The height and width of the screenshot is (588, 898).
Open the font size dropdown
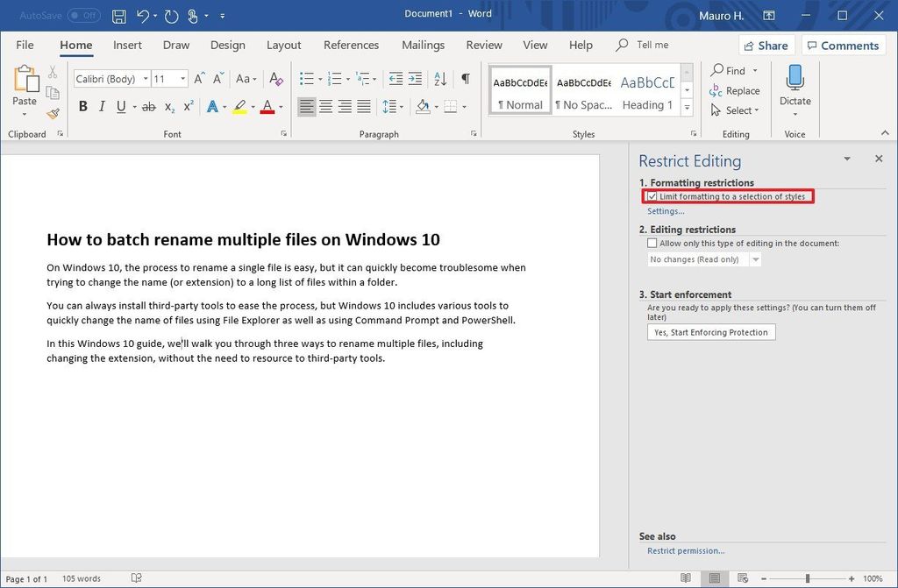coord(185,78)
